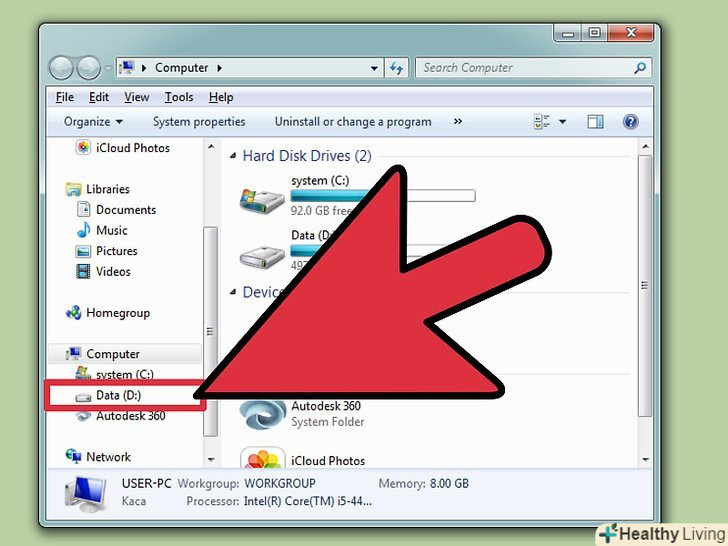Collapse the Hard Disk Drives group
Image resolution: width=728 pixels, height=546 pixels.
pos(233,156)
